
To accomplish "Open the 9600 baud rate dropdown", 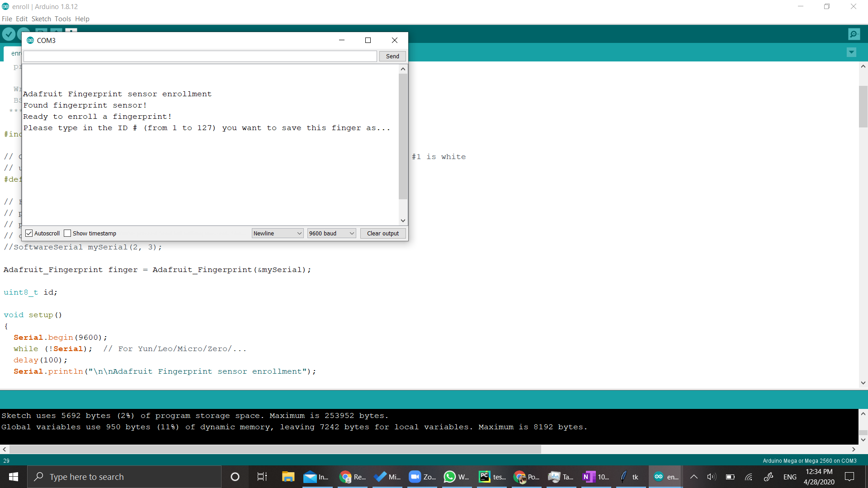I will (x=331, y=233).
